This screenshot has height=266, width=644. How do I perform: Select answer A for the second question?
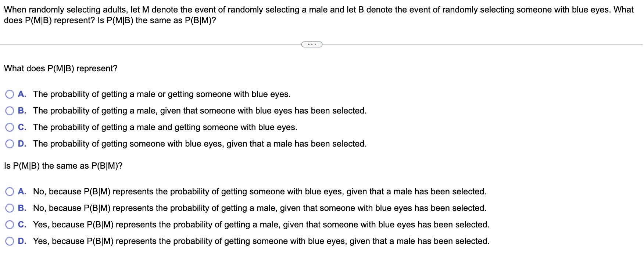(9, 191)
